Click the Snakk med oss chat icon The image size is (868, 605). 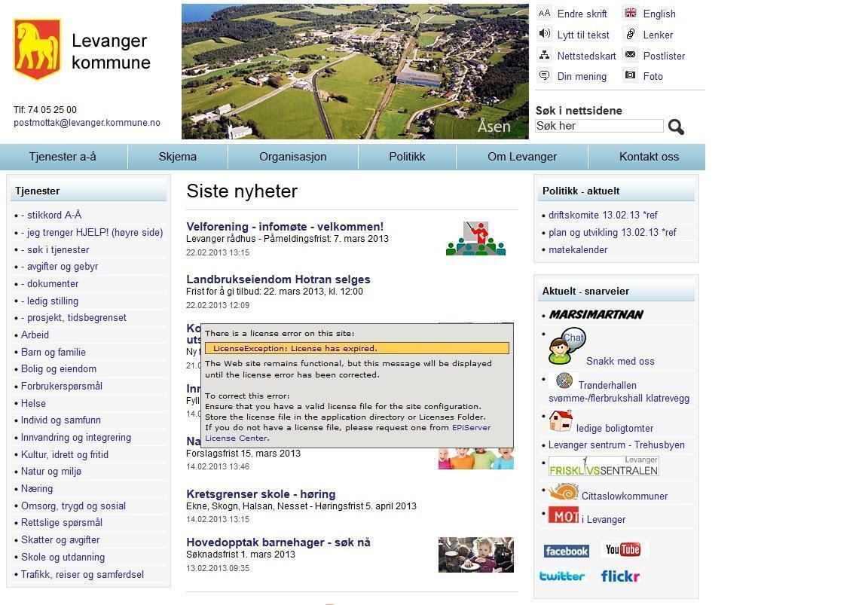(566, 347)
